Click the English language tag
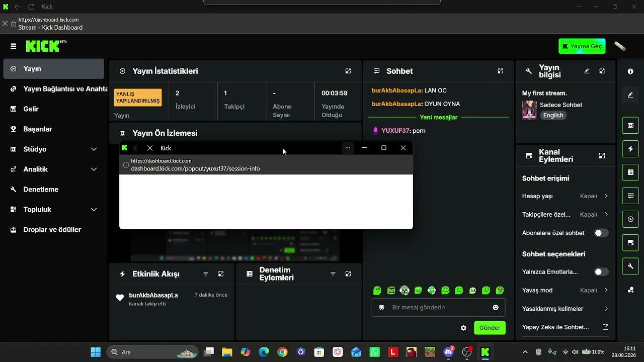This screenshot has width=644, height=362. click(553, 115)
